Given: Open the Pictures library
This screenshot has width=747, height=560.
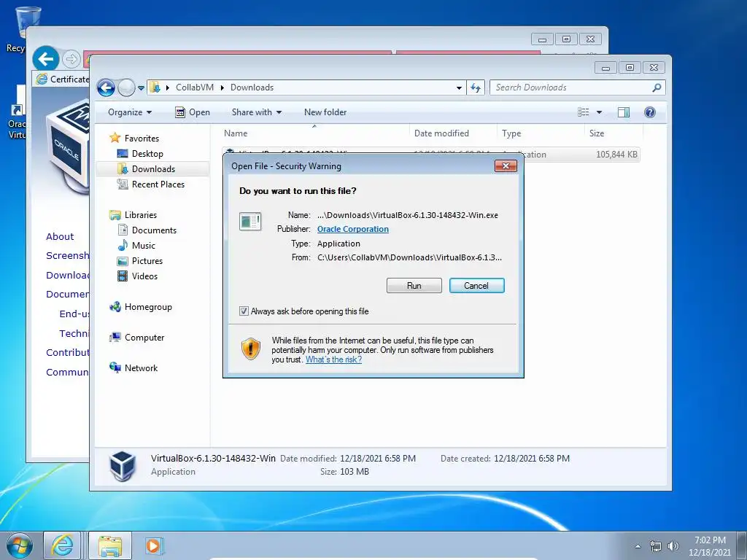Looking at the screenshot, I should pos(147,261).
